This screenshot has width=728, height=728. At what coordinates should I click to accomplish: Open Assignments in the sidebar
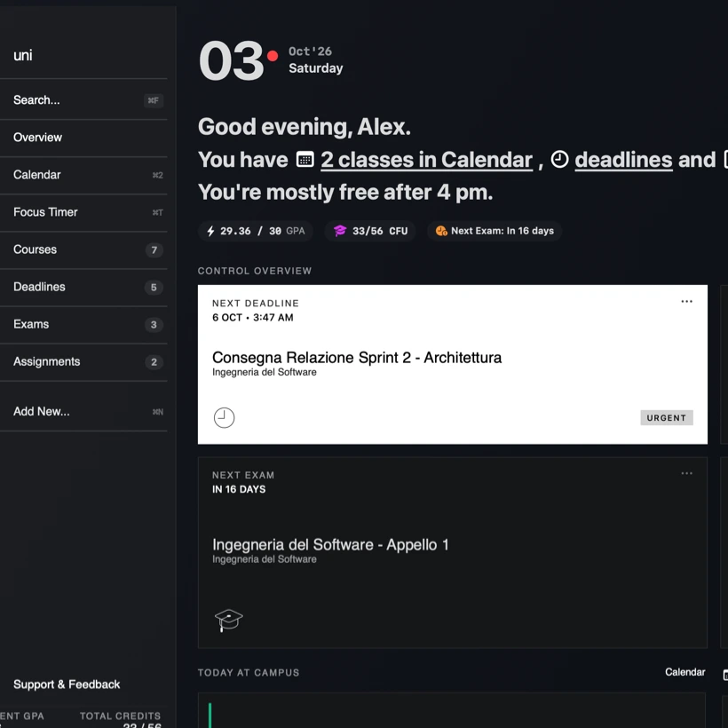pos(83,361)
